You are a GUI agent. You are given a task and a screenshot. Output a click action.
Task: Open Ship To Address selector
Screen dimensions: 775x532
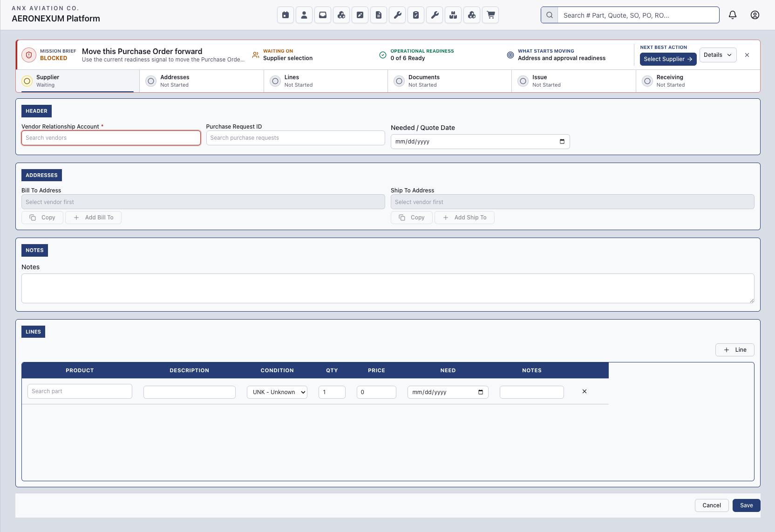coord(572,202)
